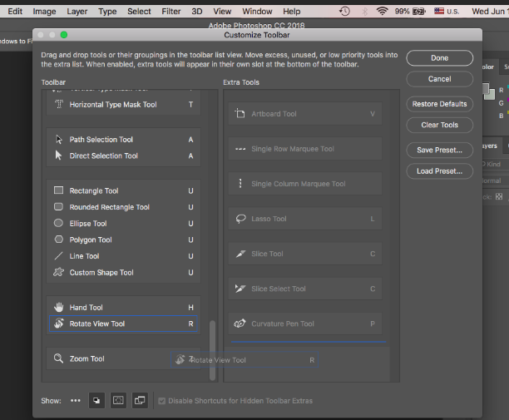Click the Artboard Tool icon
The image size is (509, 420).
click(240, 114)
